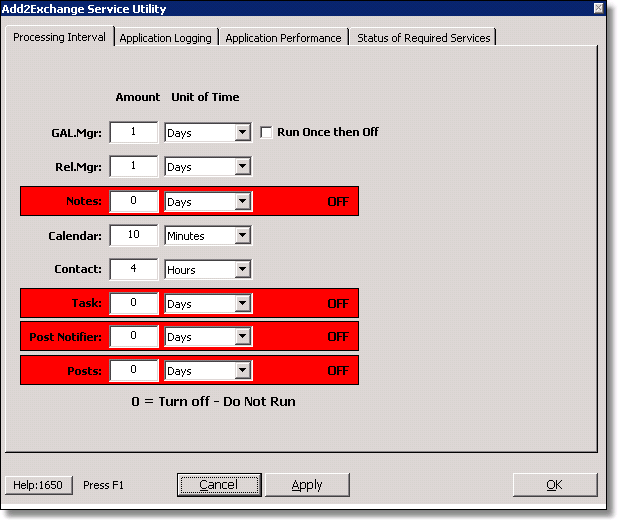Click the Calendar amount field
This screenshot has width=619, height=522.
(134, 235)
